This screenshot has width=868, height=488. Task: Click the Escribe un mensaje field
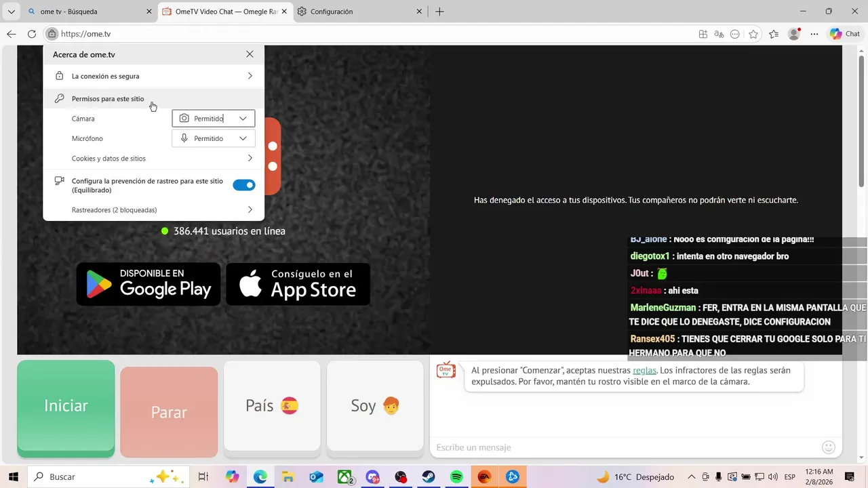[624, 447]
